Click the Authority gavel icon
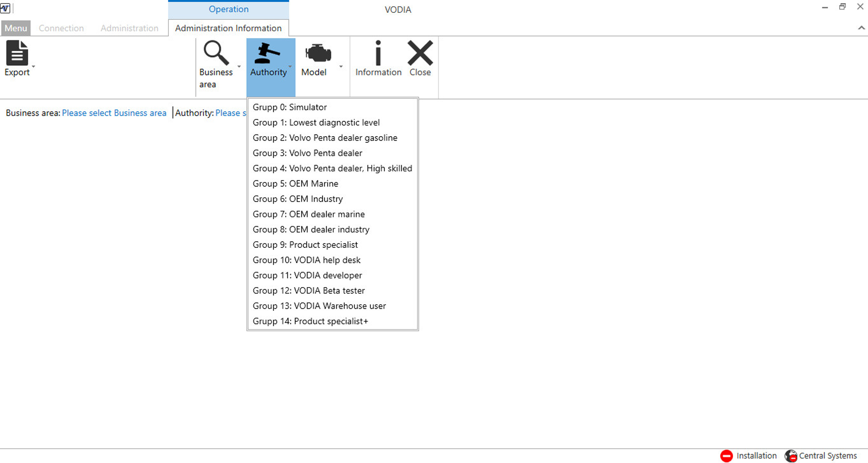Viewport: 868px width, 463px height. (268, 53)
